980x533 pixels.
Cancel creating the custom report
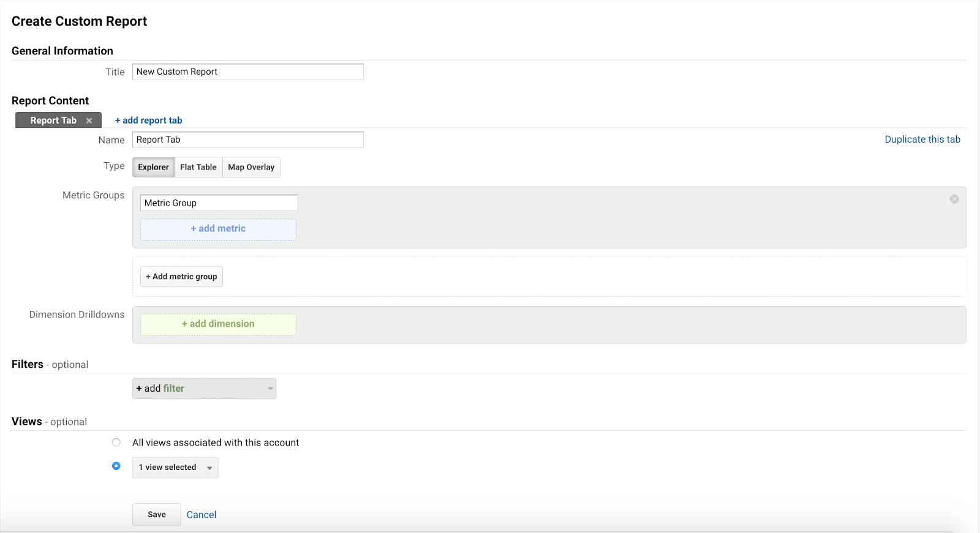coord(202,515)
